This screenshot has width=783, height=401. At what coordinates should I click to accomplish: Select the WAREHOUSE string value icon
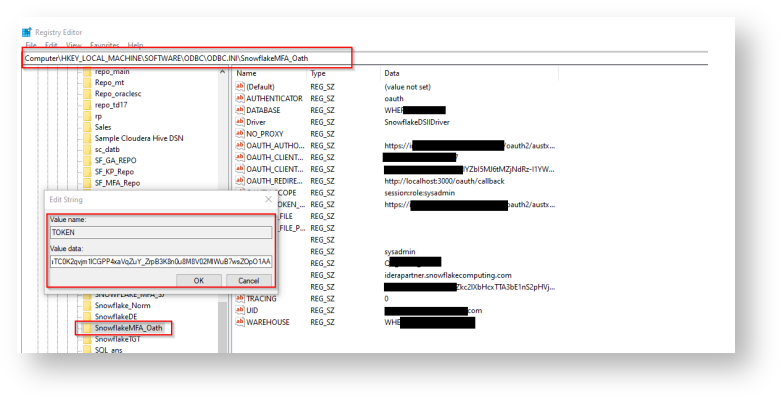(240, 322)
